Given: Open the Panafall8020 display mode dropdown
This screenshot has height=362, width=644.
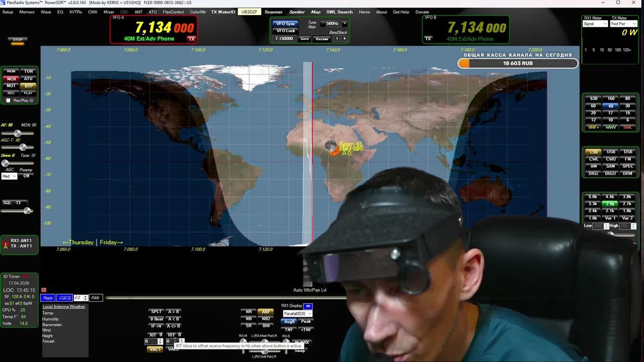Looking at the screenshot, I should (297, 313).
